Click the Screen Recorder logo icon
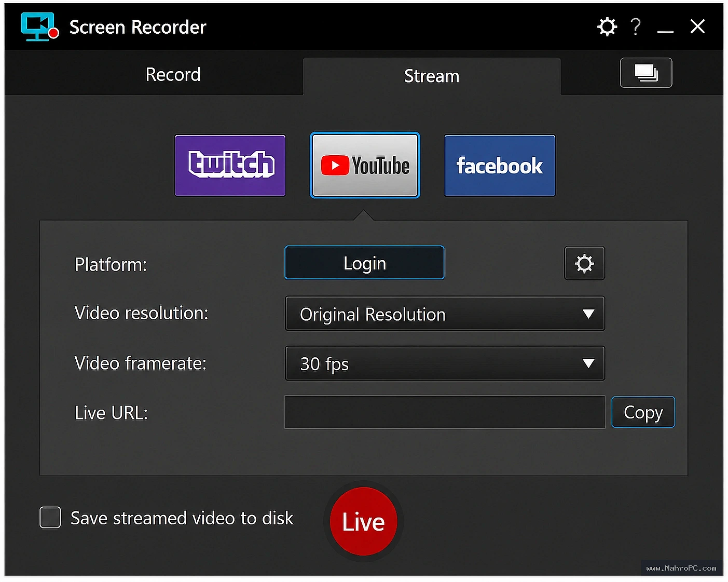 point(39,26)
